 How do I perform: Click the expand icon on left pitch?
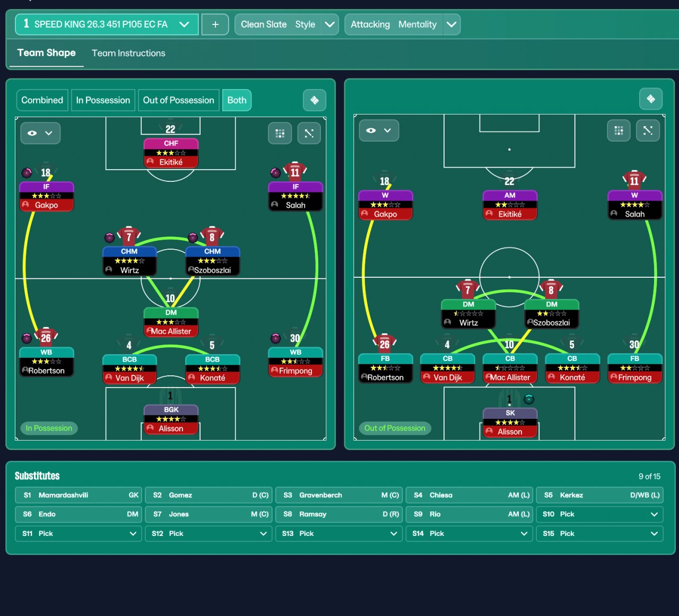coord(309,133)
